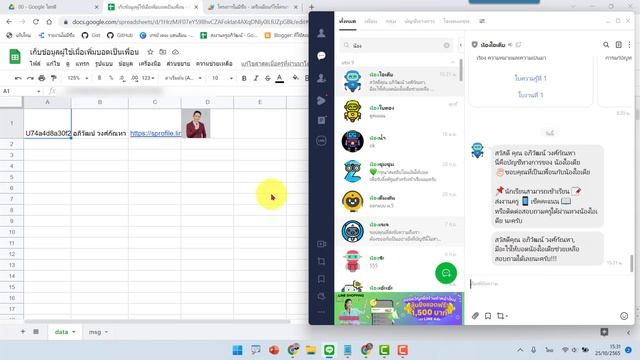
Task: Open the font size 10 dropdown
Action: (222, 78)
